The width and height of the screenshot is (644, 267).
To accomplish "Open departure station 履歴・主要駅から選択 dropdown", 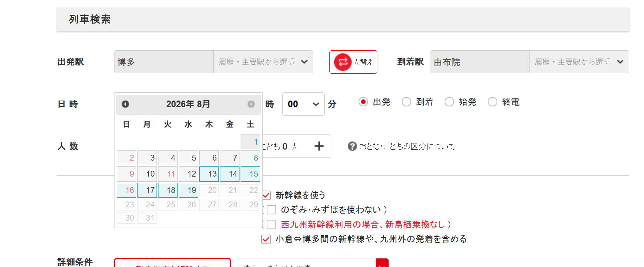I will click(x=263, y=62).
